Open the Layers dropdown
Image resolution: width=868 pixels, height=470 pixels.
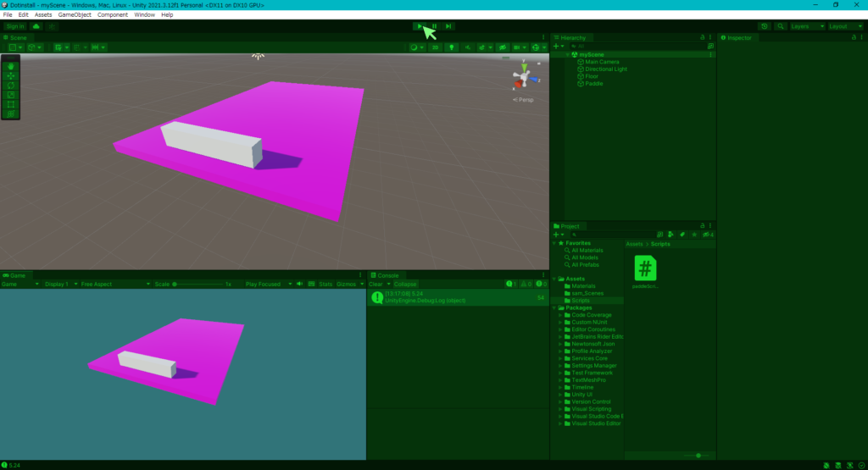pyautogui.click(x=806, y=26)
